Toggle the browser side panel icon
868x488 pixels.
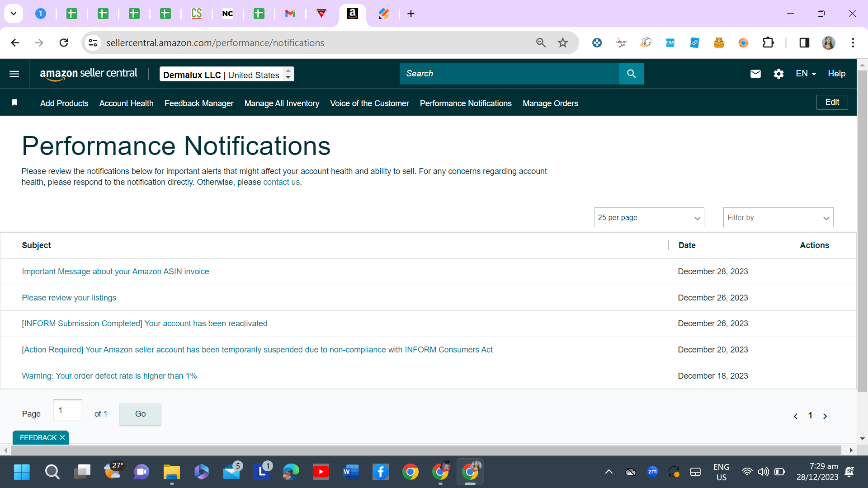[804, 42]
